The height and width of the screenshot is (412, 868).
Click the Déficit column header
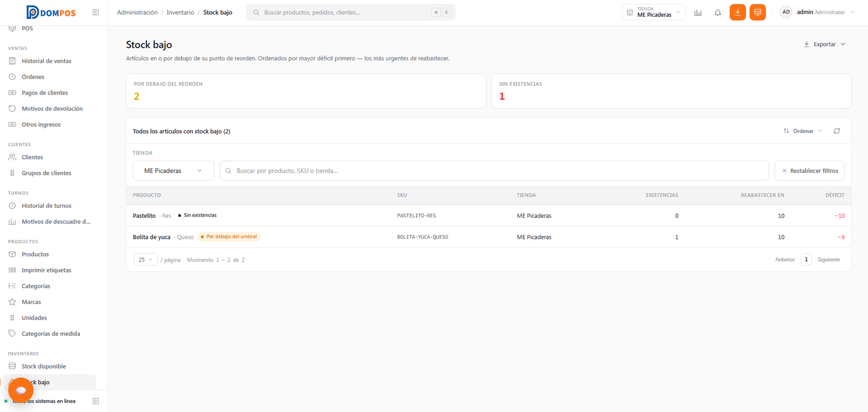tap(835, 195)
